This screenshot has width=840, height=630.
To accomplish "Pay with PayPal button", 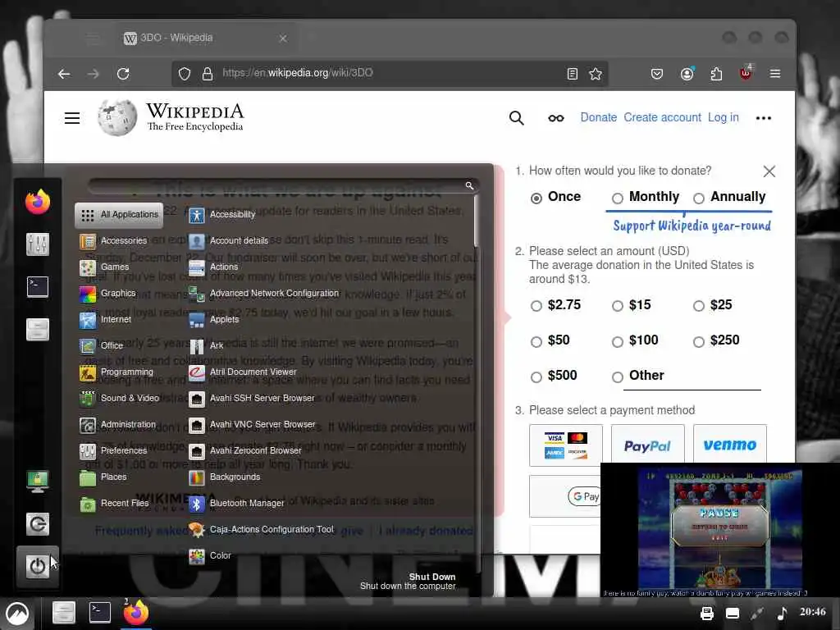I will pyautogui.click(x=648, y=445).
